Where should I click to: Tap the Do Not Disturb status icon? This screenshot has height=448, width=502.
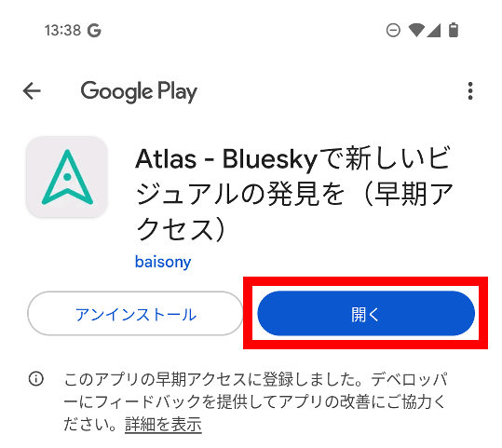[x=393, y=31]
